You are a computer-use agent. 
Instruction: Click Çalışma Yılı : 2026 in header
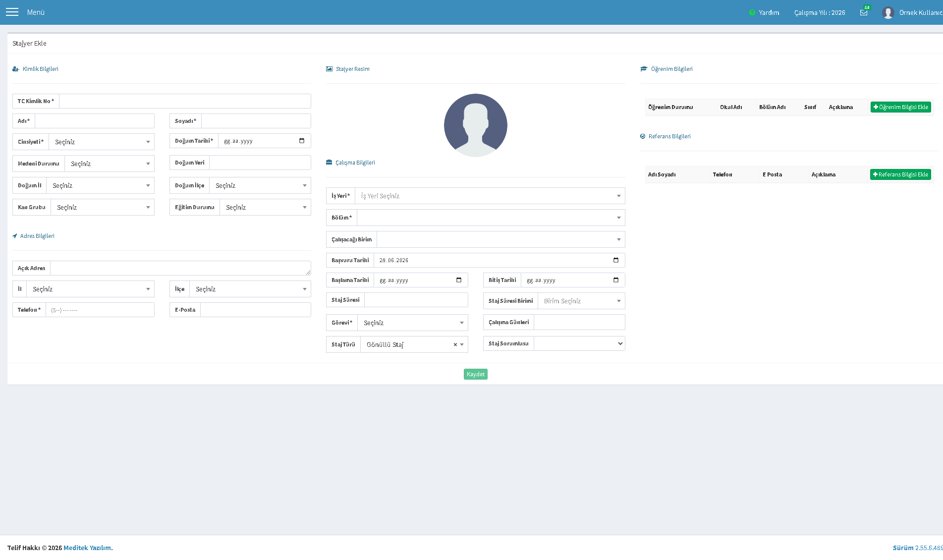click(x=820, y=12)
